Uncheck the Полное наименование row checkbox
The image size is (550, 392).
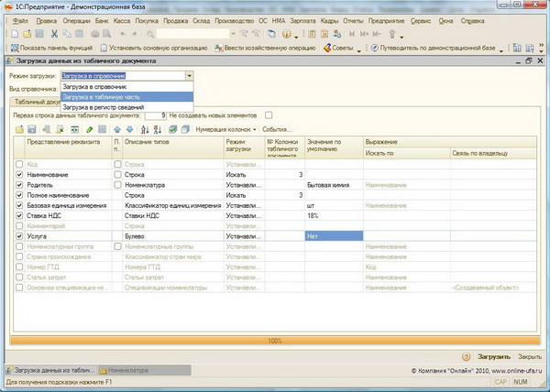pyautogui.click(x=19, y=195)
